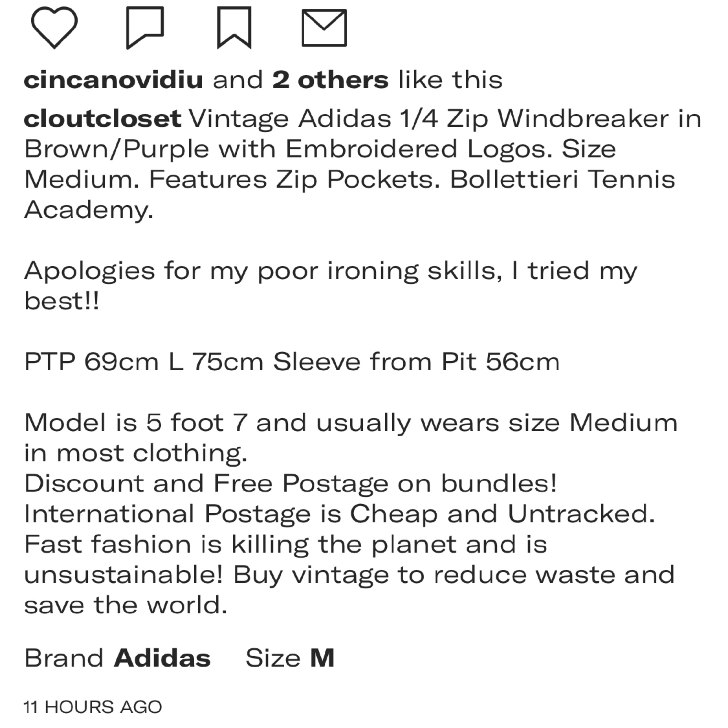This screenshot has width=728, height=728.
Task: Save the listing with the bookmark icon
Action: point(234,28)
